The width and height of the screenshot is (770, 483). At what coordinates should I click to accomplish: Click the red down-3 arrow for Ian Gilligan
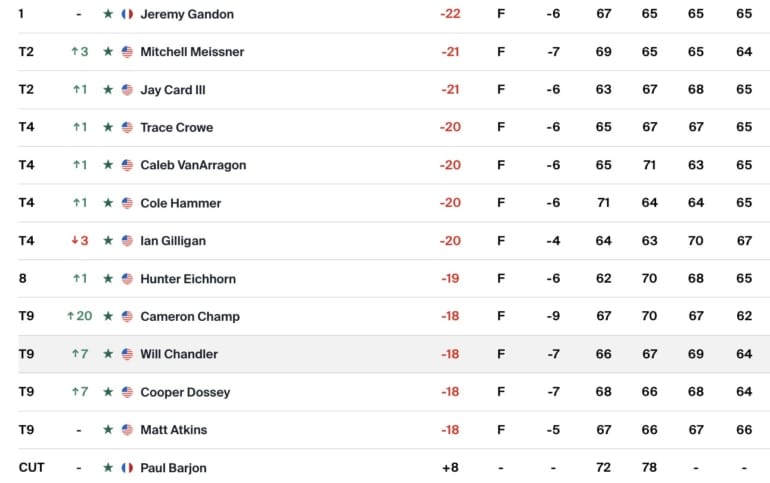point(74,241)
